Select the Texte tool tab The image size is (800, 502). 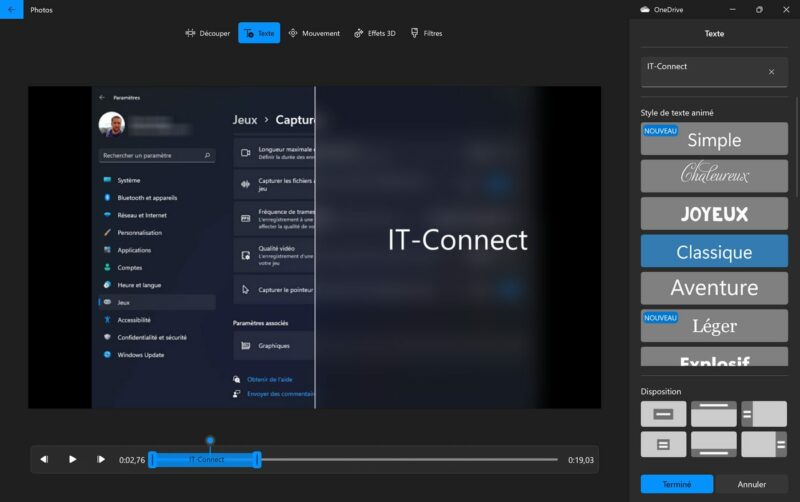tap(259, 33)
